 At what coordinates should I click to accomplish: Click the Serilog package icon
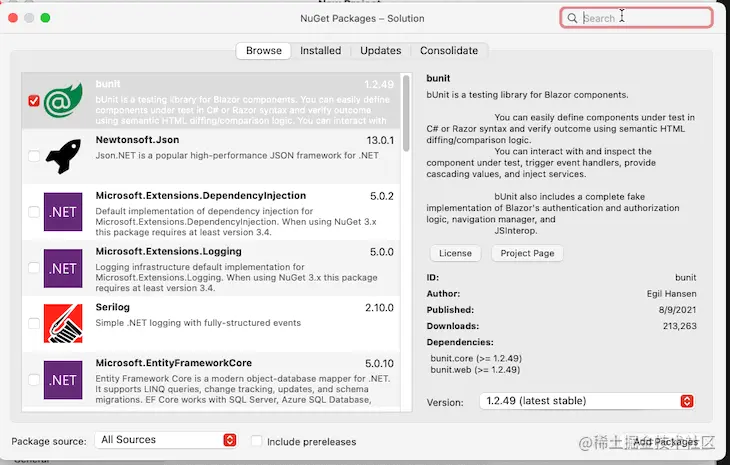pos(63,323)
